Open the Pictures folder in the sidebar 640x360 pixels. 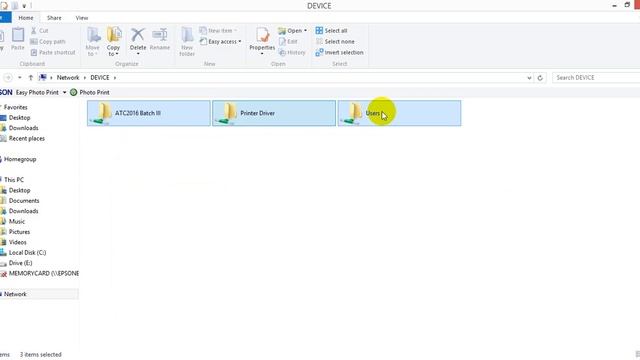tap(19, 232)
